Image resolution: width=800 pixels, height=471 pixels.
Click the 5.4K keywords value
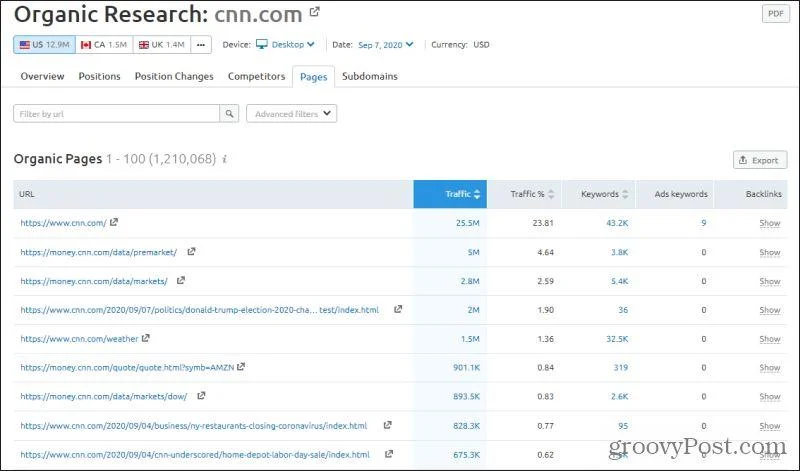619,281
